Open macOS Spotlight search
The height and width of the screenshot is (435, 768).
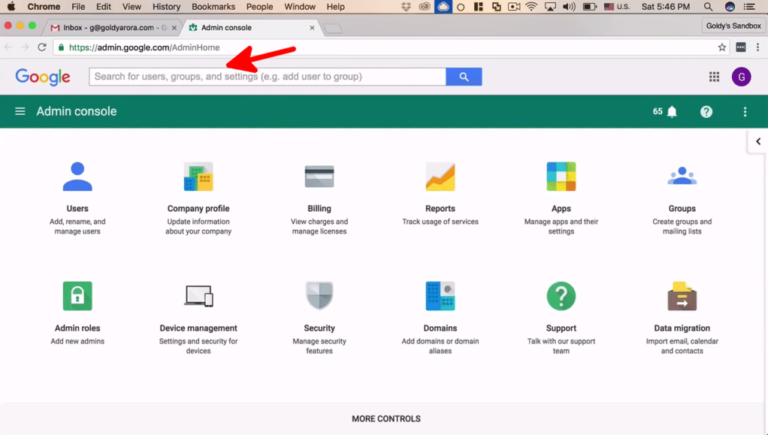(708, 7)
